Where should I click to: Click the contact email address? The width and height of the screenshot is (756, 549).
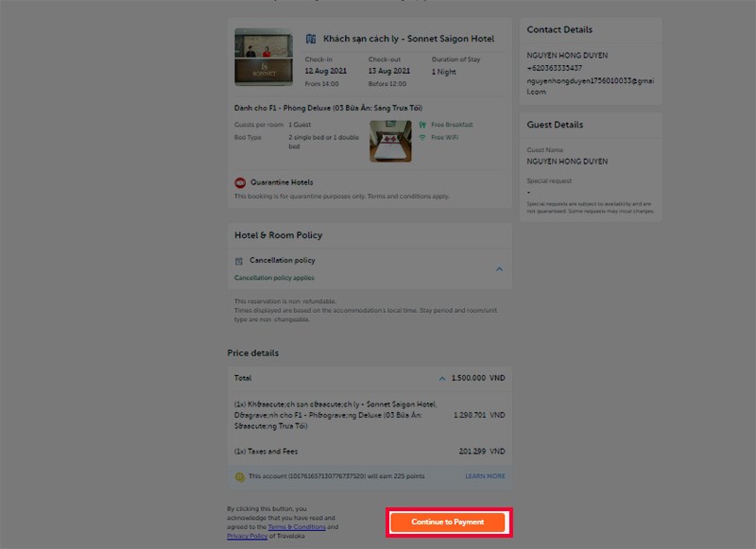[591, 86]
